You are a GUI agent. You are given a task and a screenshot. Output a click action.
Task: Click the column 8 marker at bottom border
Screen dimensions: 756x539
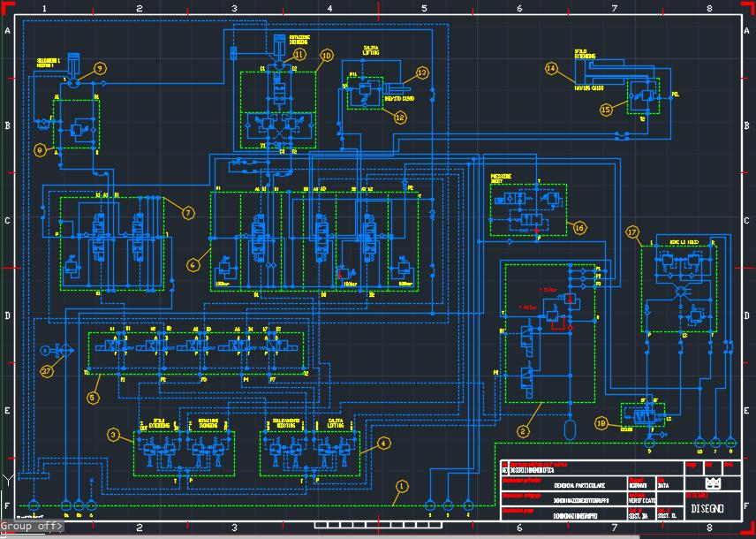[x=709, y=528]
